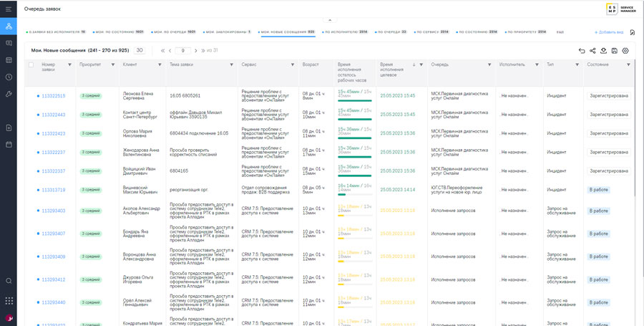Open search from the sidebar magnifier icon
Screen dimensions: 644x326
[9, 281]
